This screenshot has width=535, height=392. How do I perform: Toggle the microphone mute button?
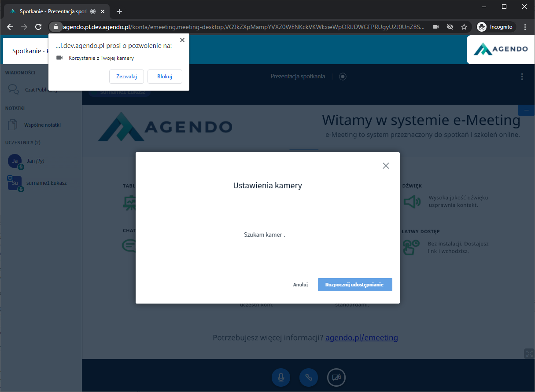click(x=281, y=377)
